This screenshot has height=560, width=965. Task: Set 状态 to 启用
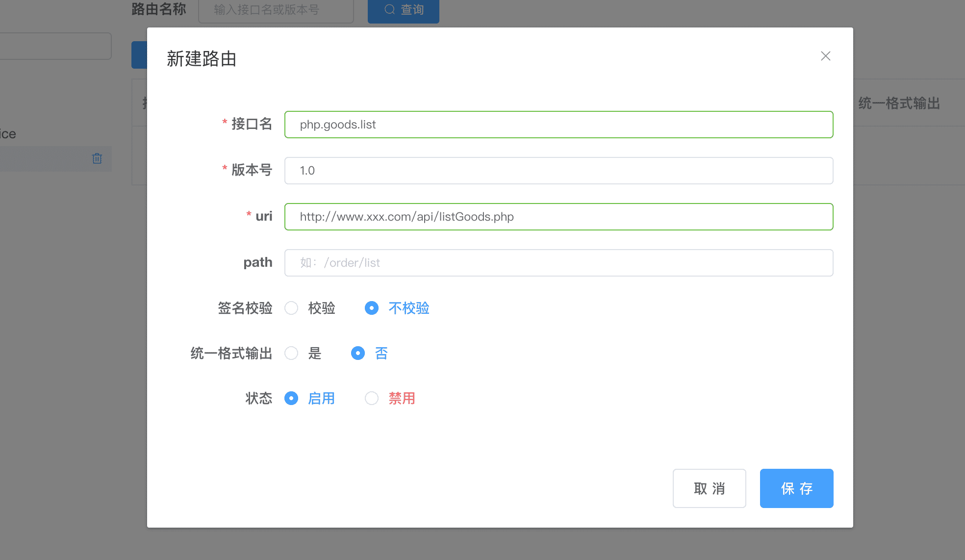292,398
